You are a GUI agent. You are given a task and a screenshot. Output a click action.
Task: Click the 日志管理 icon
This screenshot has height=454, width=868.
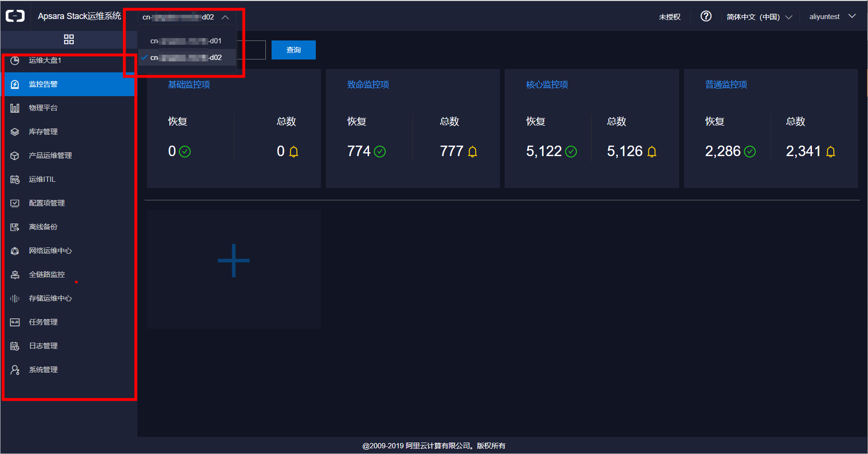coord(15,346)
